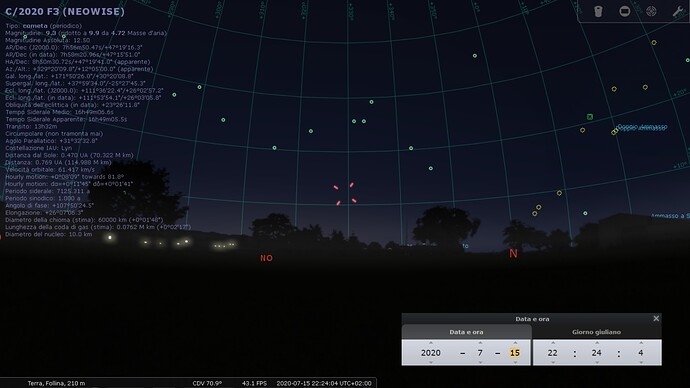The width and height of the screenshot is (690, 388).
Task: Click the NO cardinal direction marker
Action: pos(266,258)
